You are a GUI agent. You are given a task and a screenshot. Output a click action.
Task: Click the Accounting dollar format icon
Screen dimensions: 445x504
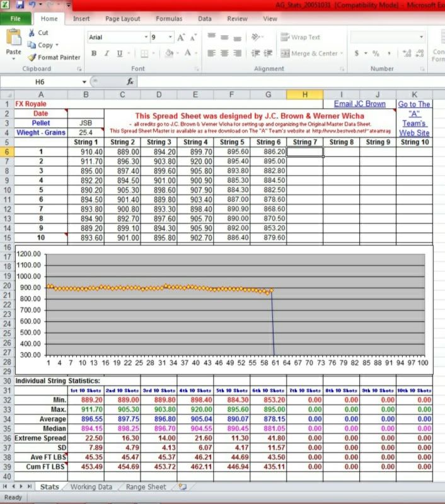(357, 53)
